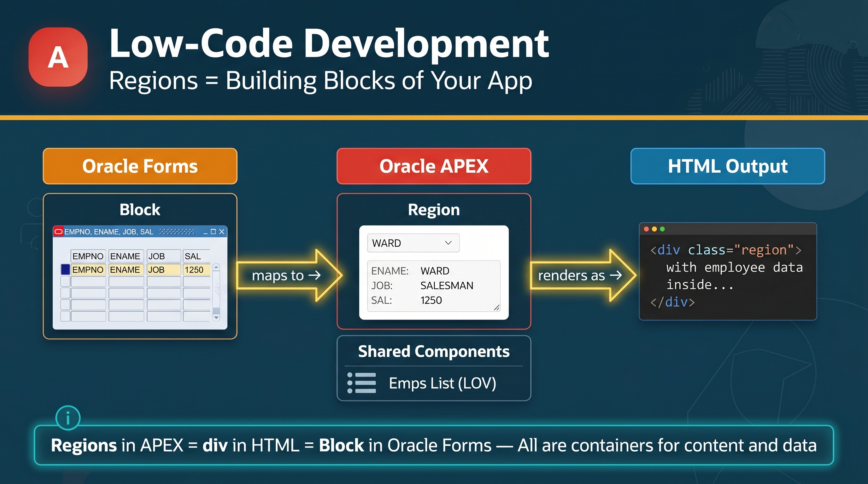Click the 'Shared Components' heading
868x484 pixels.
[434, 351]
